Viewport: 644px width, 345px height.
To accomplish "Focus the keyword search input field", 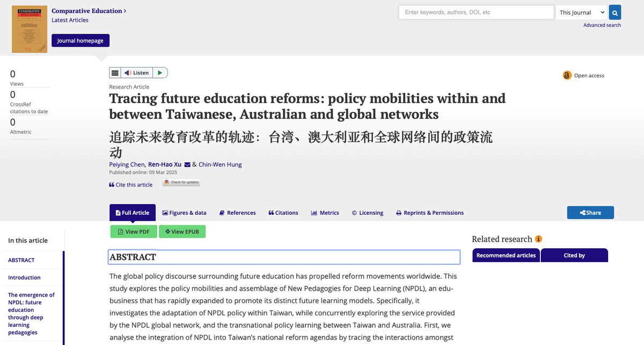I will click(476, 12).
